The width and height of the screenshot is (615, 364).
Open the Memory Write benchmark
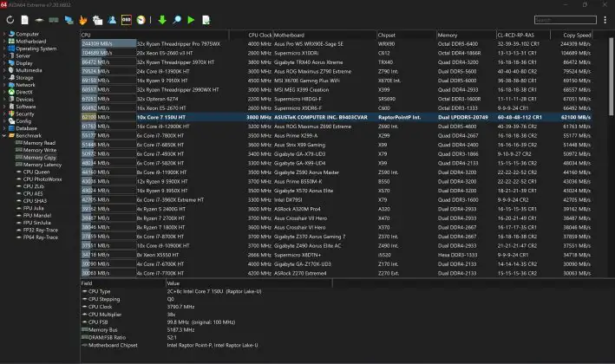click(x=40, y=150)
